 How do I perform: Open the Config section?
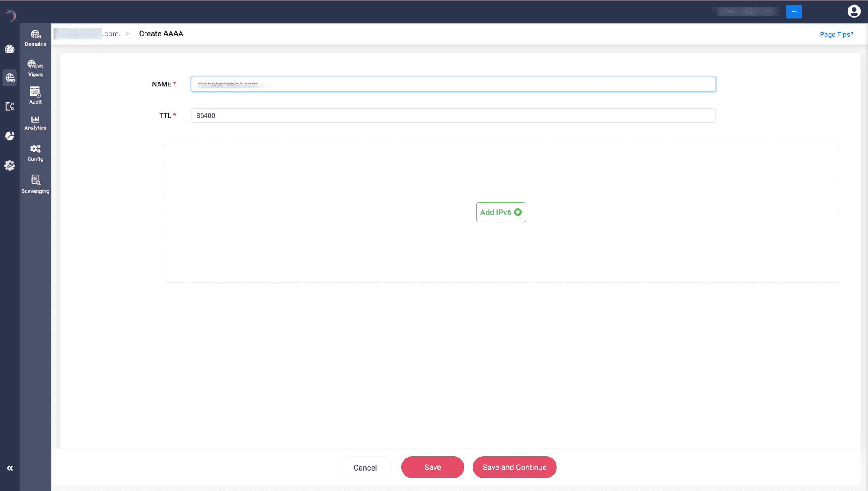point(35,153)
